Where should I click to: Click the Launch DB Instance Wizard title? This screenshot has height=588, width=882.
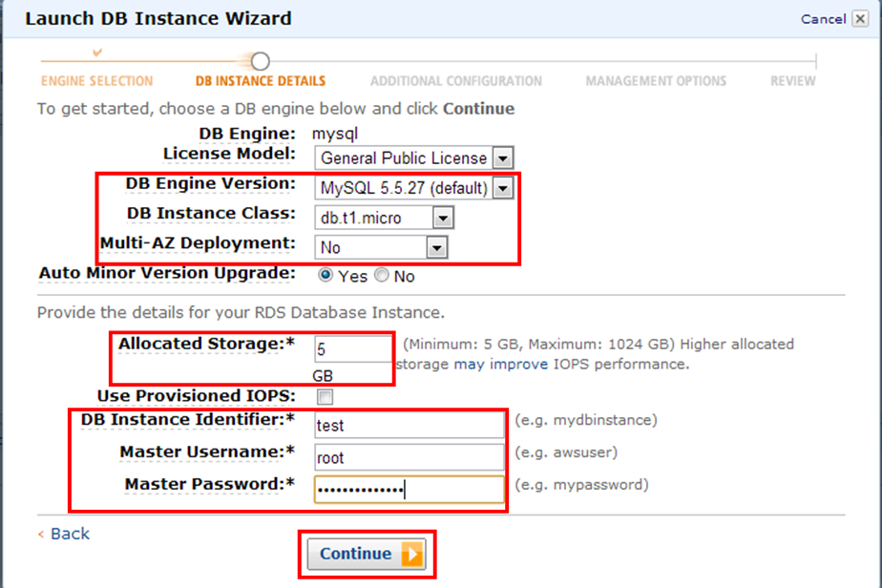pos(158,18)
